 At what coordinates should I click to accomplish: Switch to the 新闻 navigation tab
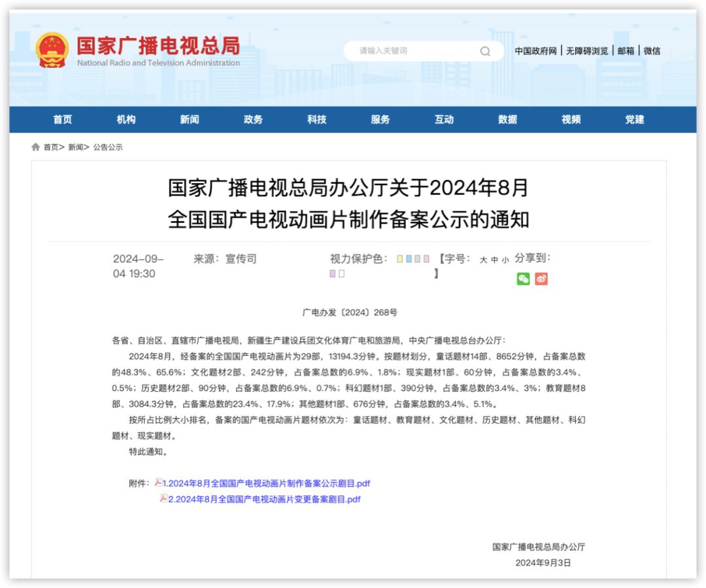(x=190, y=120)
